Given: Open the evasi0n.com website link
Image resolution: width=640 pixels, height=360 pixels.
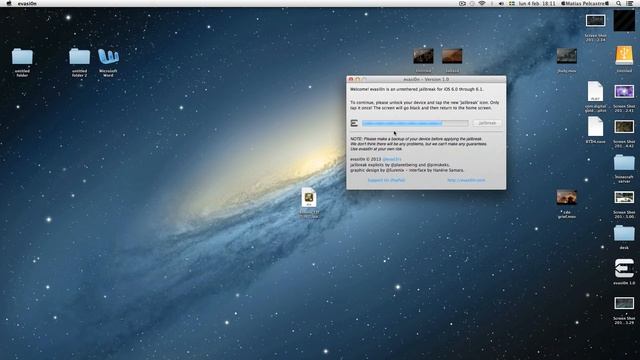Looking at the screenshot, I should pos(466,180).
